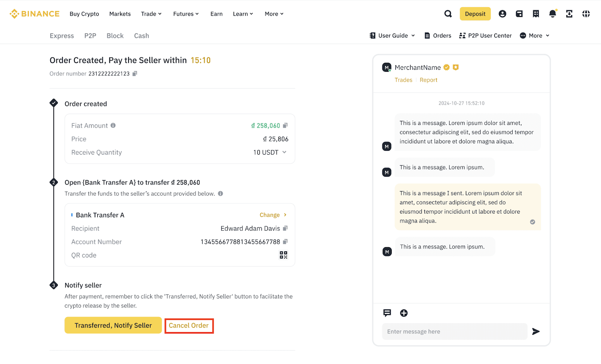Click Transferred, Notify Seller button
601x364 pixels.
click(x=113, y=325)
